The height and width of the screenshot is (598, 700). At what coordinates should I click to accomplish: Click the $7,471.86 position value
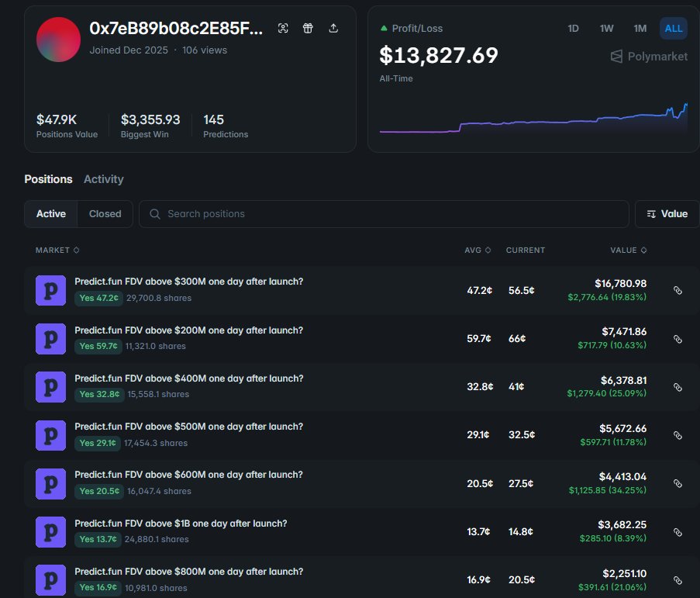tap(624, 331)
